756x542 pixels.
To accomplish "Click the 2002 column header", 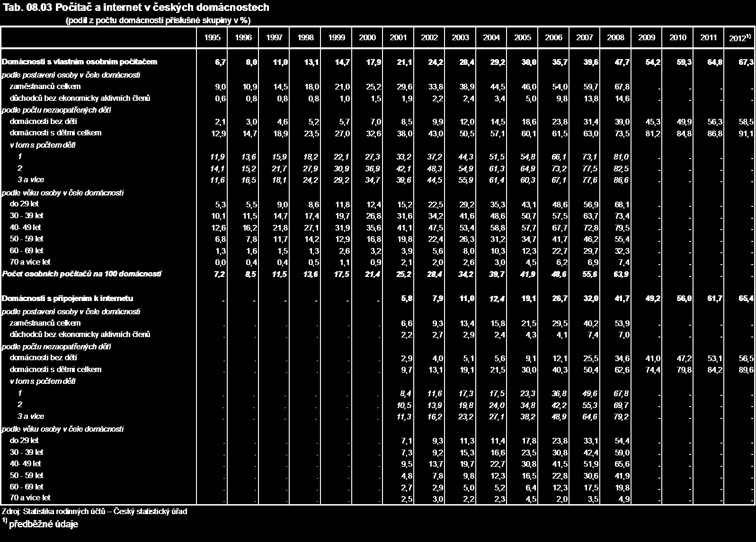I will click(429, 38).
